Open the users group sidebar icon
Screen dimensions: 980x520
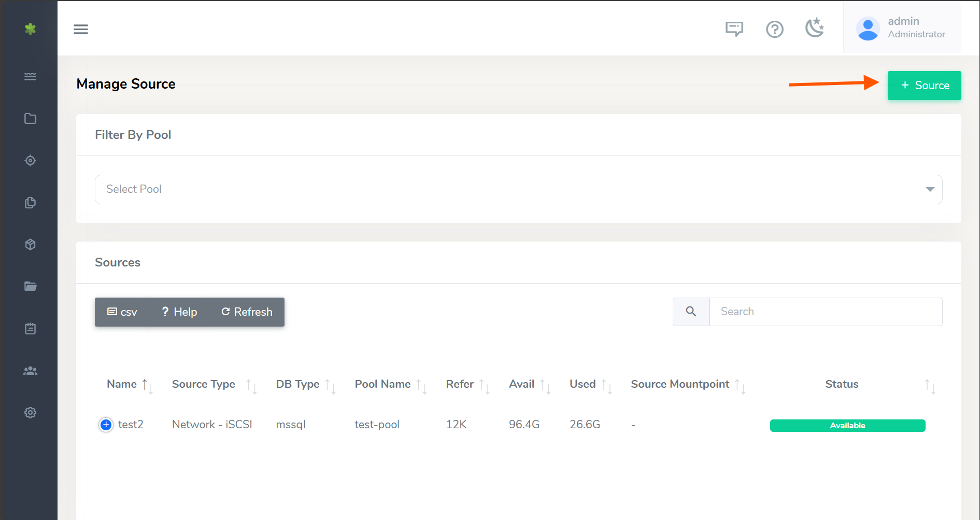click(30, 371)
